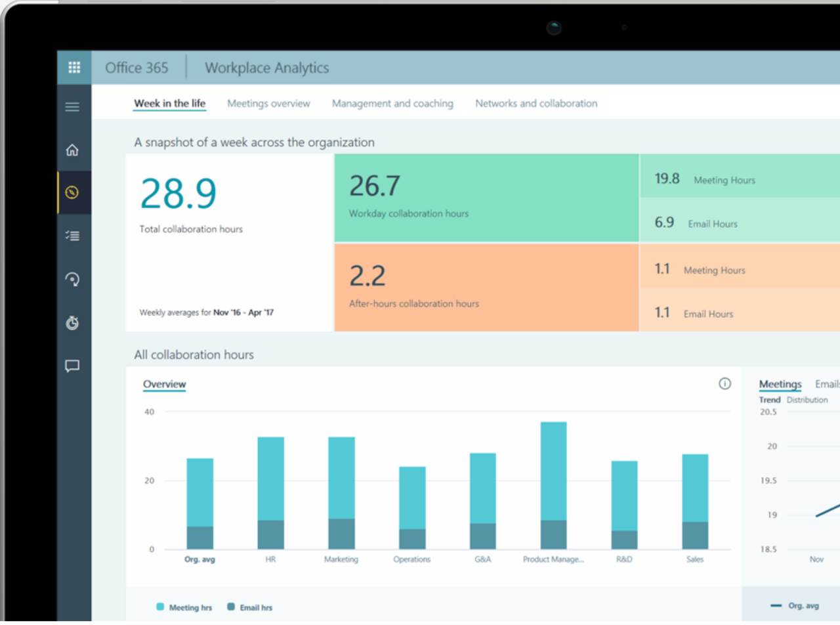Open the checklist icon in sidebar

[73, 235]
